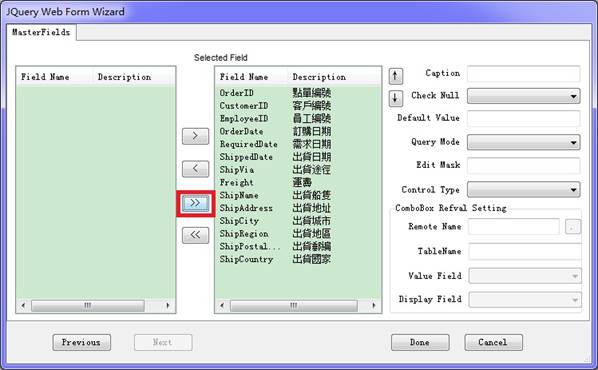
Task: Click into the Remote Name field
Action: [514, 227]
